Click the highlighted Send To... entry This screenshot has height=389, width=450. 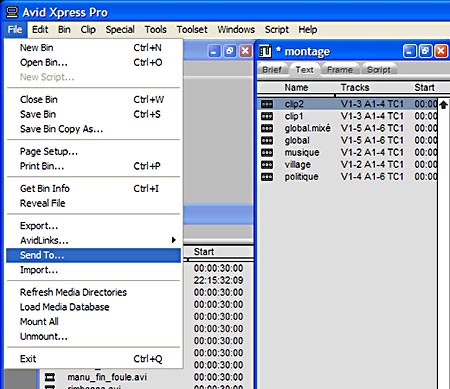pos(93,255)
